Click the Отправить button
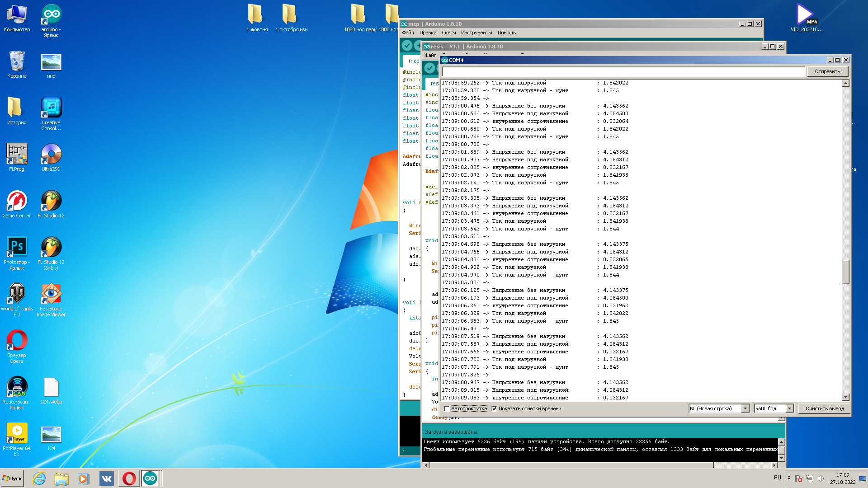Image resolution: width=868 pixels, height=488 pixels. (x=827, y=71)
